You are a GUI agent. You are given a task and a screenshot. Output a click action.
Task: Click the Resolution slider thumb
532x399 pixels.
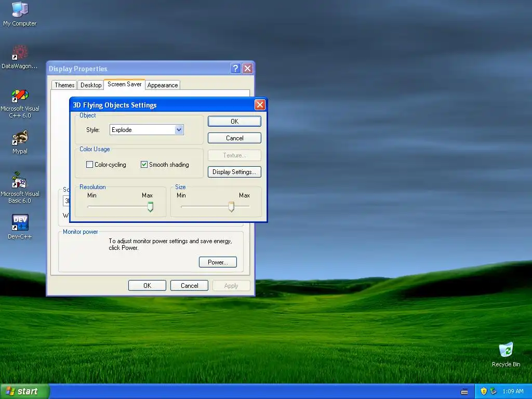tap(150, 207)
